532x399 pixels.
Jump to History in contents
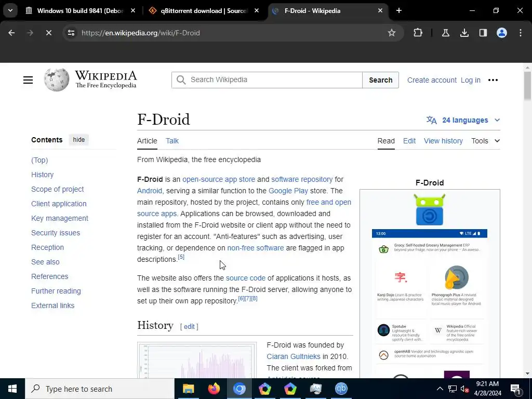[43, 175]
